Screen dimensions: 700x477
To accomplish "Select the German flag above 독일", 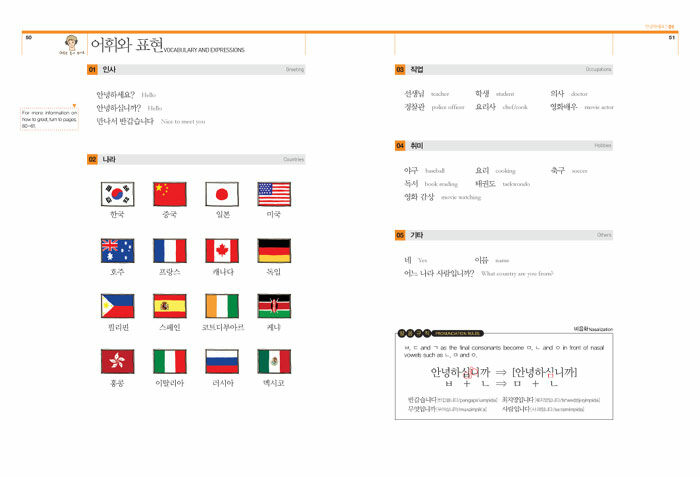I will coord(274,251).
